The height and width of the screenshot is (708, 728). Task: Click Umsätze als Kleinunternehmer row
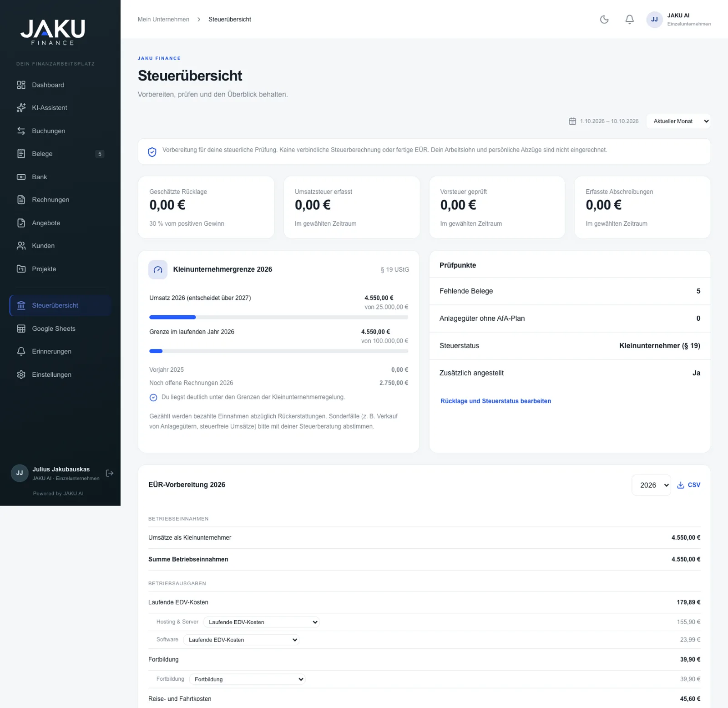point(424,538)
